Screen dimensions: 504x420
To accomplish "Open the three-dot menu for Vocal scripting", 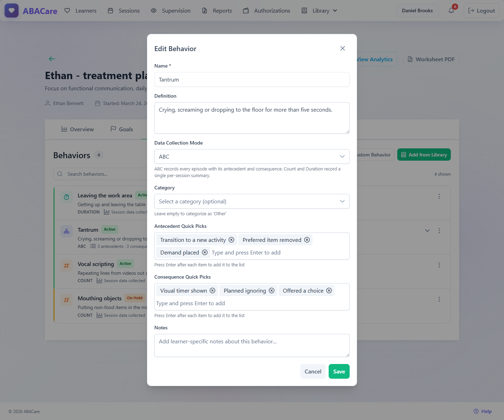I will [439, 265].
